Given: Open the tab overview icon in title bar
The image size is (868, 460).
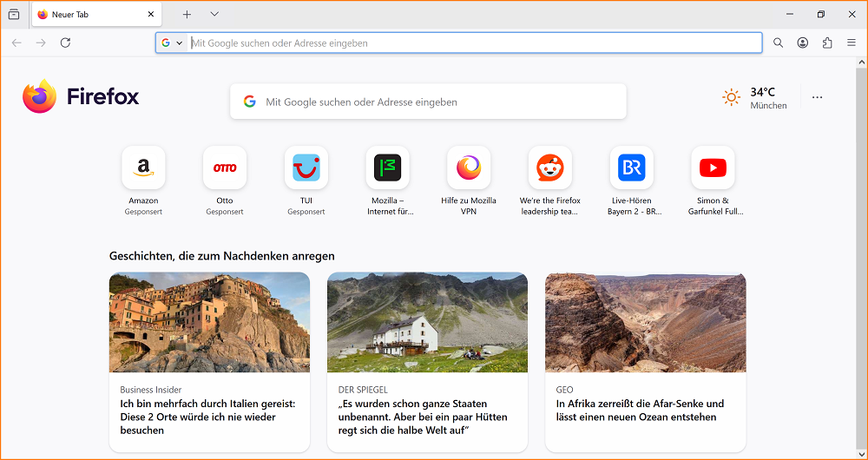Looking at the screenshot, I should tap(14, 15).
